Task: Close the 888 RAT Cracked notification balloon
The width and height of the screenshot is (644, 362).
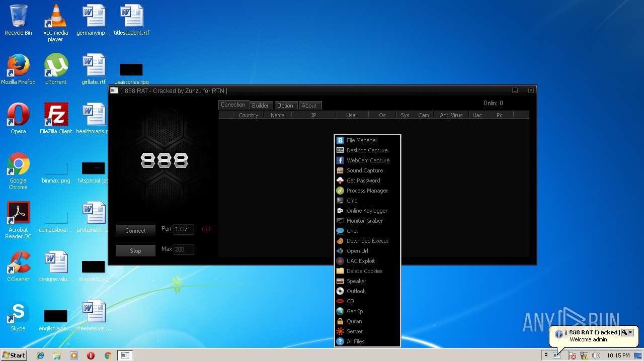Action: point(630,332)
